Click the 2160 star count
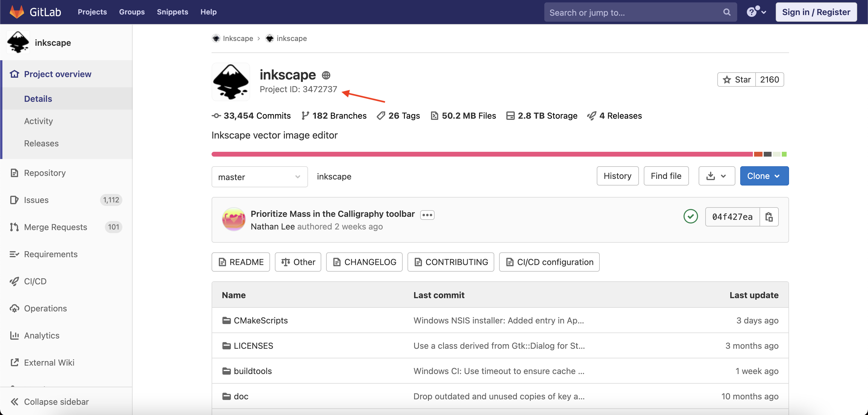The height and width of the screenshot is (415, 868). [770, 80]
